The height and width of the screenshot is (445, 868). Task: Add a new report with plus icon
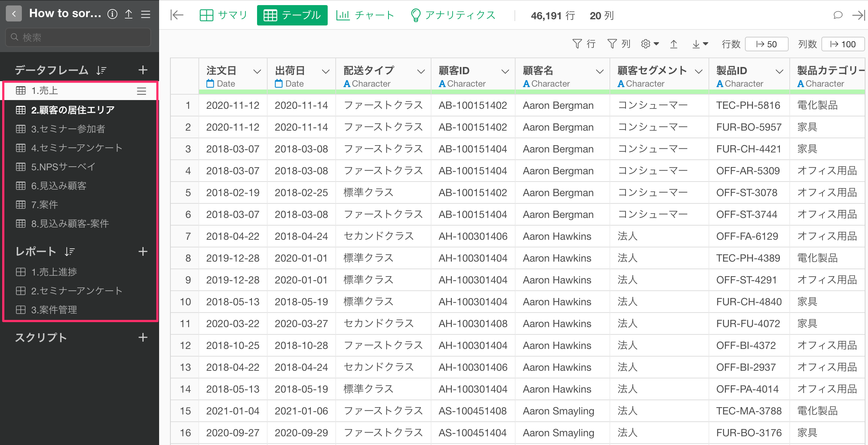pos(143,251)
